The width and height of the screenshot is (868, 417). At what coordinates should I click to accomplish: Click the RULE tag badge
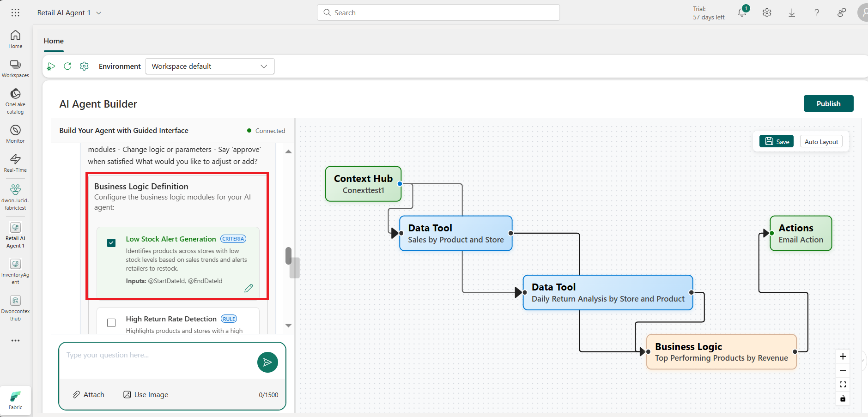coord(229,319)
